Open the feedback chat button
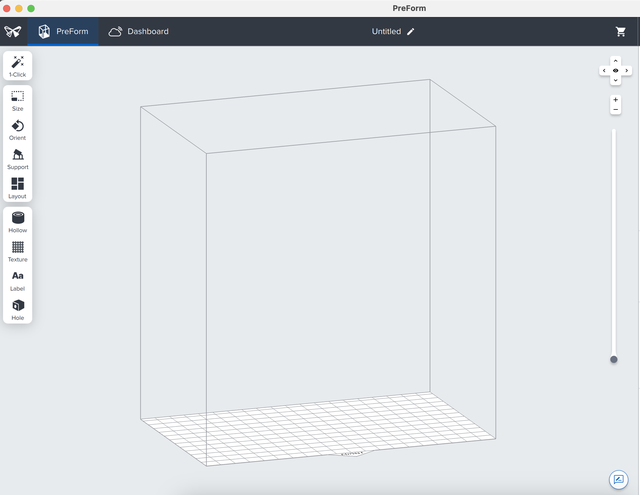The width and height of the screenshot is (640, 495). [618, 479]
